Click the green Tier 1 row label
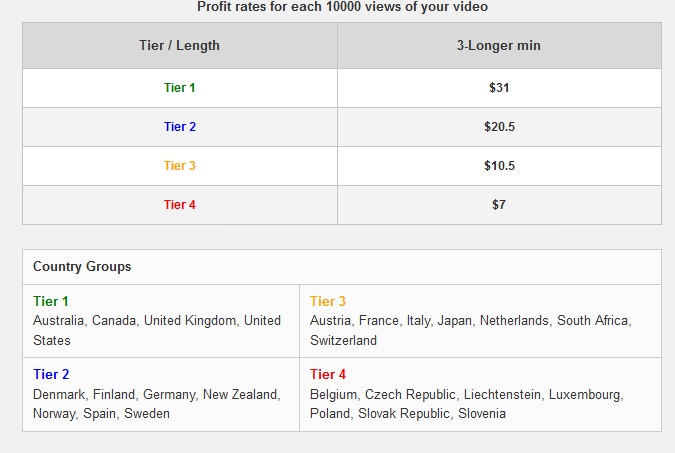675x453 pixels. click(x=180, y=88)
